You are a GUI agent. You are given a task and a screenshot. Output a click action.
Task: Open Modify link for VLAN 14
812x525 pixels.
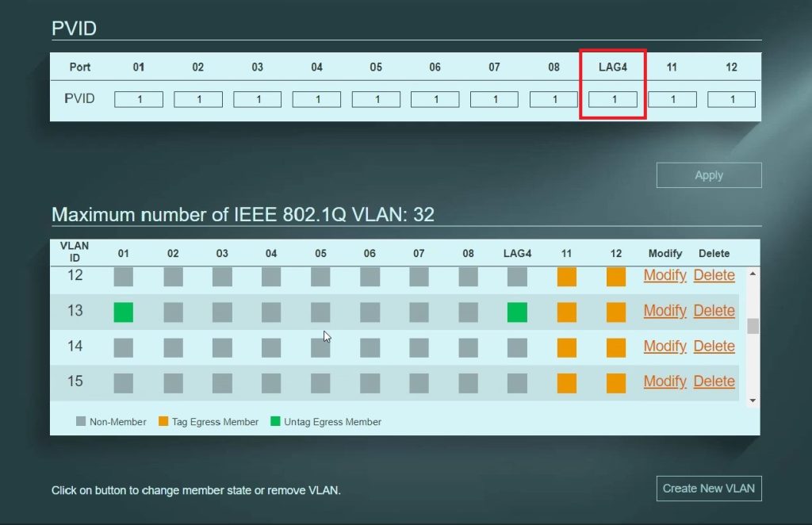coord(665,346)
